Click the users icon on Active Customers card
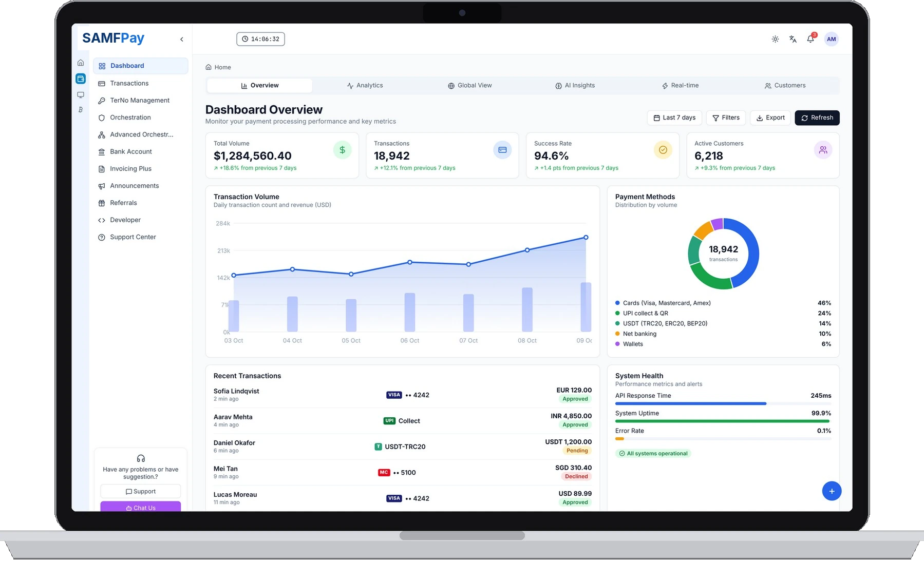This screenshot has height=562, width=924. point(823,150)
